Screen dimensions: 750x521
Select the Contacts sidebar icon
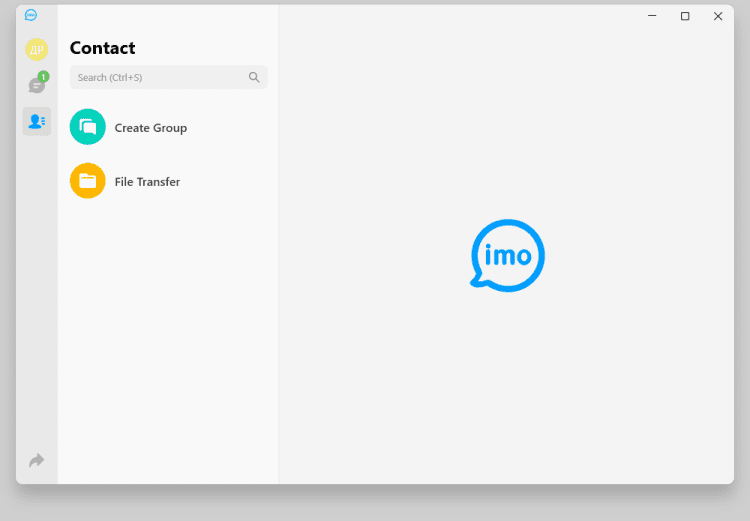(37, 121)
